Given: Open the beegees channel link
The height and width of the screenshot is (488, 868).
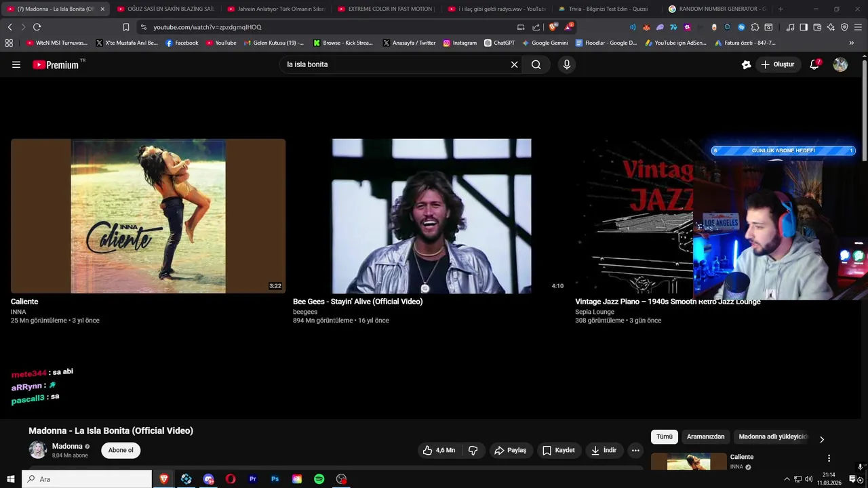Looking at the screenshot, I should 305,312.
